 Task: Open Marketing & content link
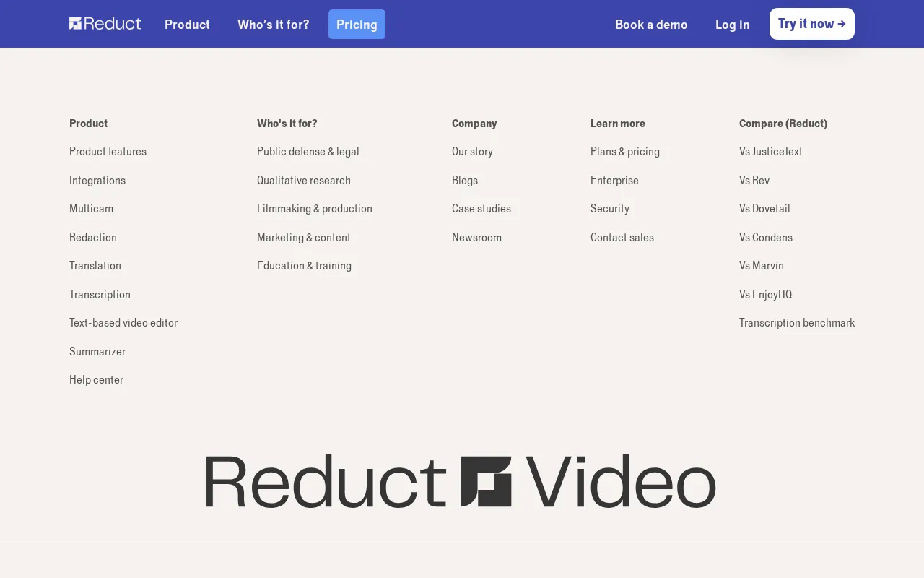coord(304,238)
